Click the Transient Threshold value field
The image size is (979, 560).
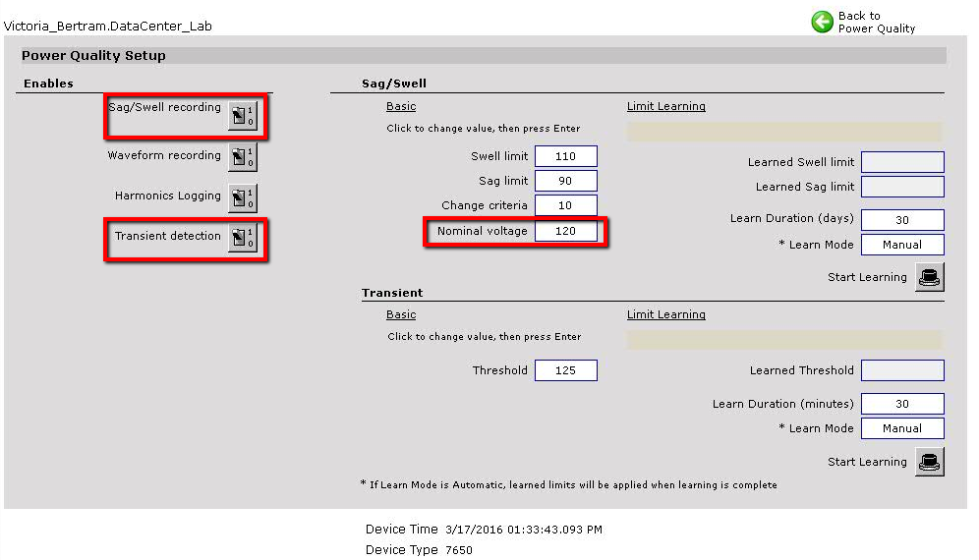coord(566,370)
